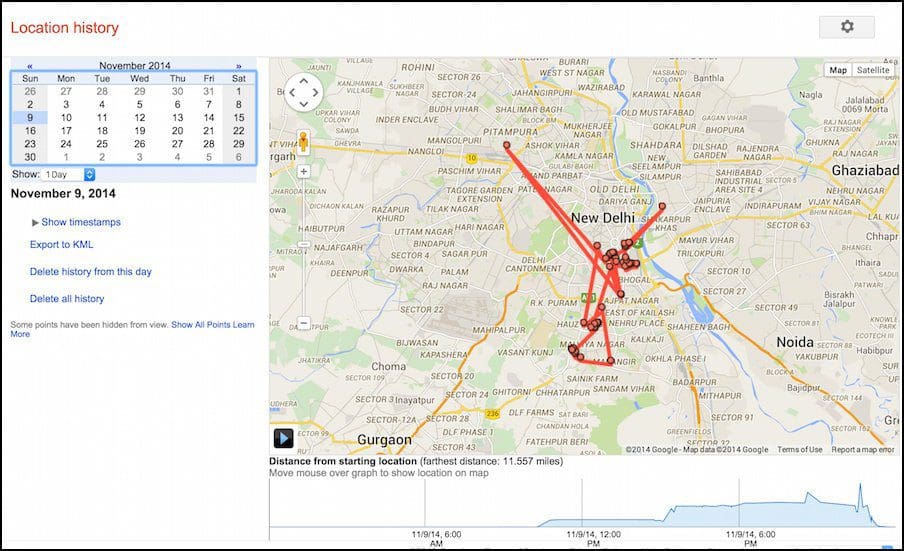
Task: Select November 19 in calendar
Action: (x=140, y=131)
